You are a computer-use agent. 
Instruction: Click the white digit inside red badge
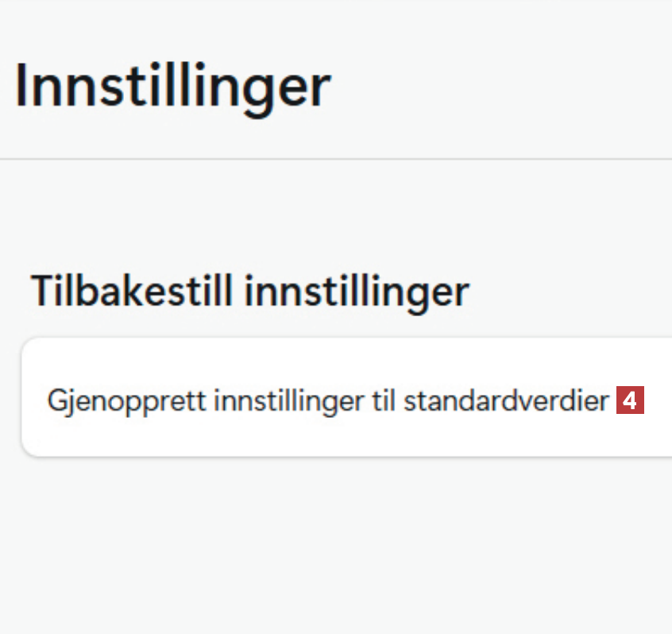(x=630, y=401)
